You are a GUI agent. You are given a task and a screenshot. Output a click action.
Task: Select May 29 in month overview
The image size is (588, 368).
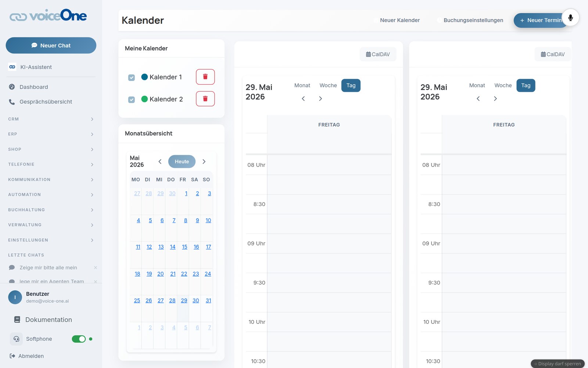pyautogui.click(x=184, y=301)
